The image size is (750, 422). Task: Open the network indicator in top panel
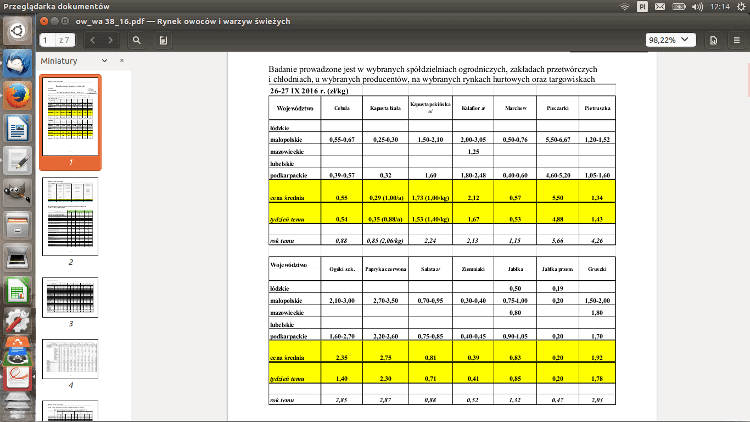click(x=624, y=6)
